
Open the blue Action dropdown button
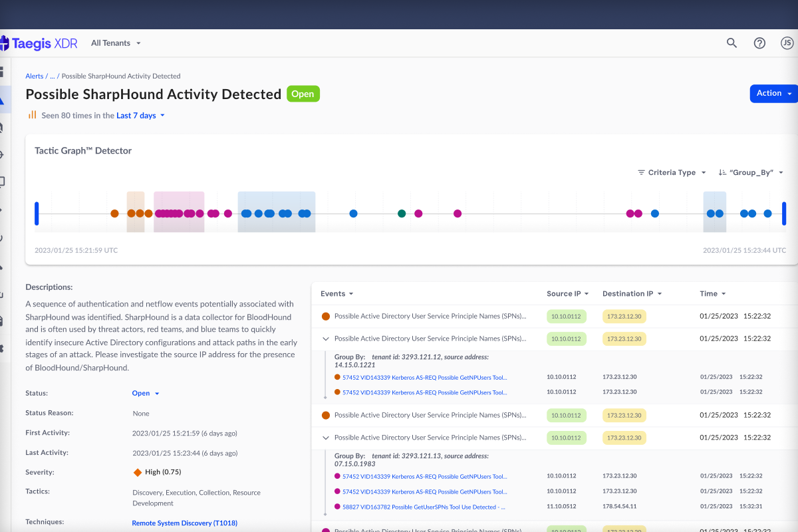[773, 94]
